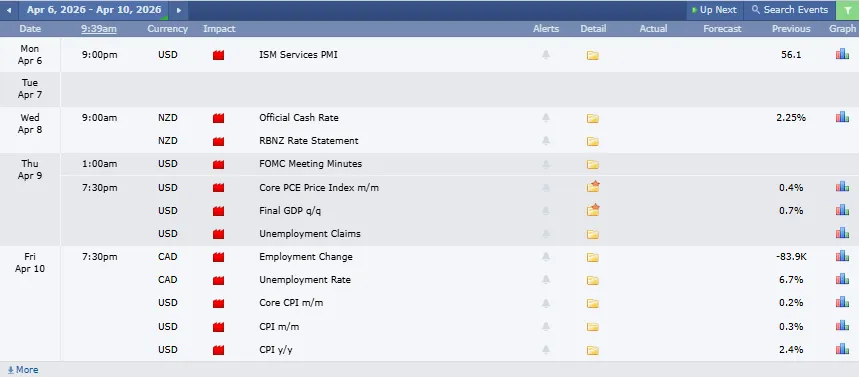This screenshot has width=859, height=377.
Task: Open graph for Unemployment Rate
Action: [x=843, y=279]
